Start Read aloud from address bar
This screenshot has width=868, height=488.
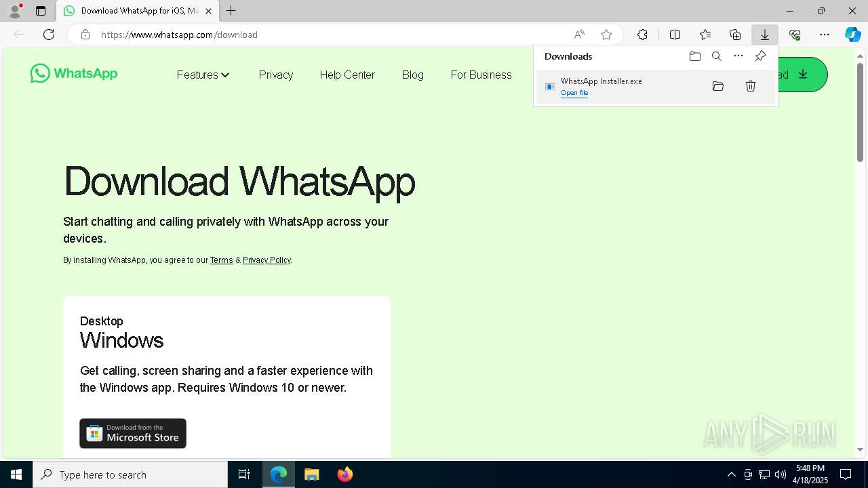579,35
